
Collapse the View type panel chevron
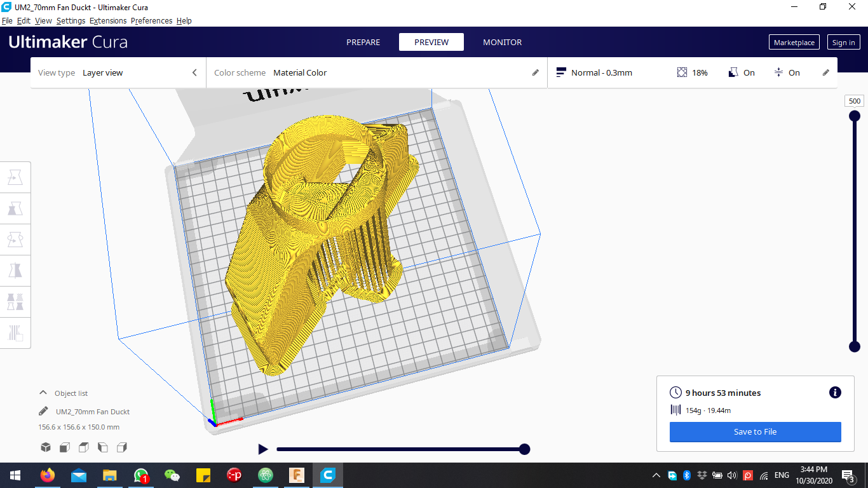coord(194,72)
